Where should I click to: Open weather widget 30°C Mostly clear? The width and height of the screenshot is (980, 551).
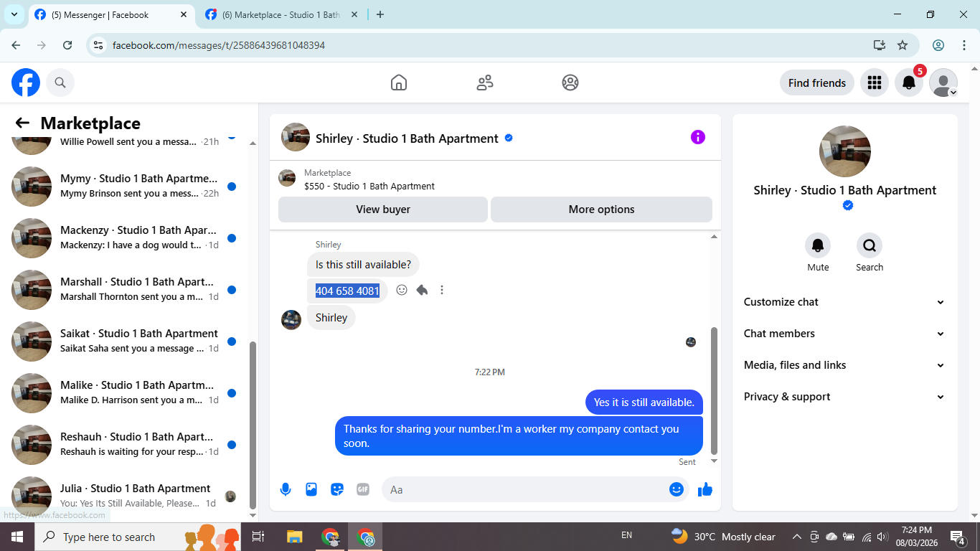[x=723, y=537]
